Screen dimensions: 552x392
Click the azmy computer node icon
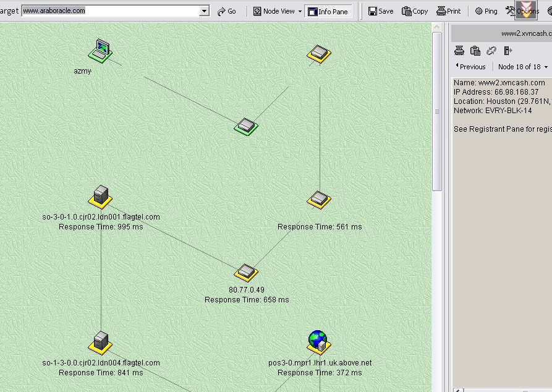coord(100,51)
